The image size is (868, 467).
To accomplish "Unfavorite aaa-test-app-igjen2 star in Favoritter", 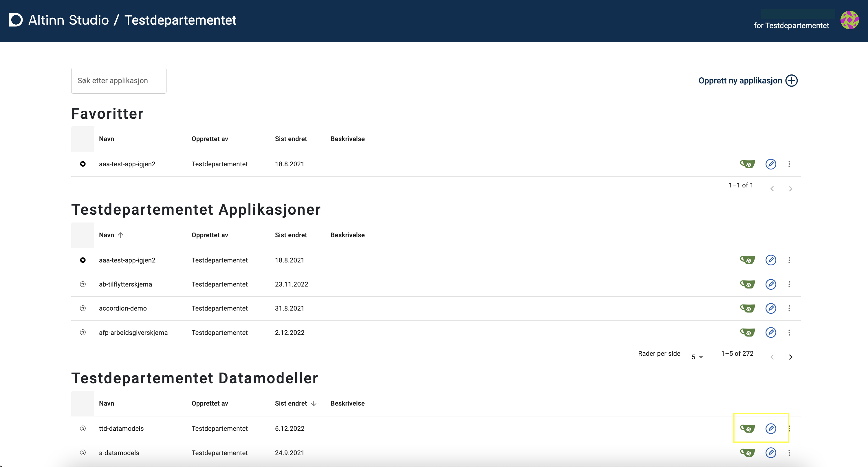I will pyautogui.click(x=83, y=164).
